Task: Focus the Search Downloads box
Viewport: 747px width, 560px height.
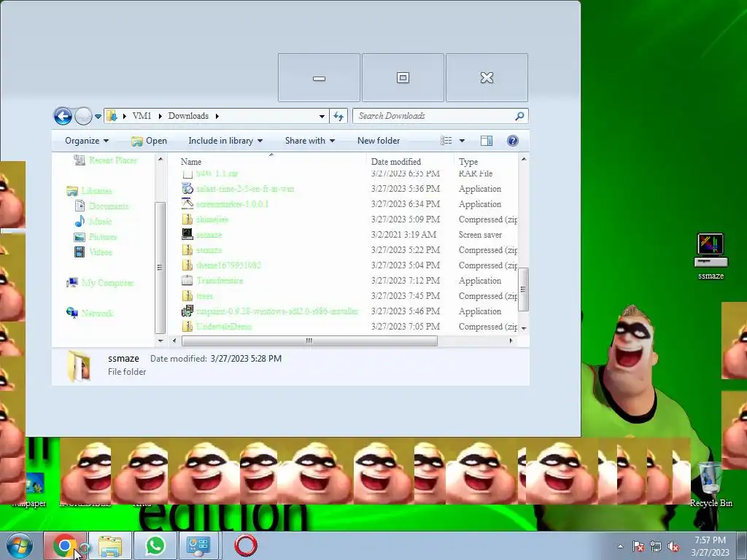Action: 440,116
